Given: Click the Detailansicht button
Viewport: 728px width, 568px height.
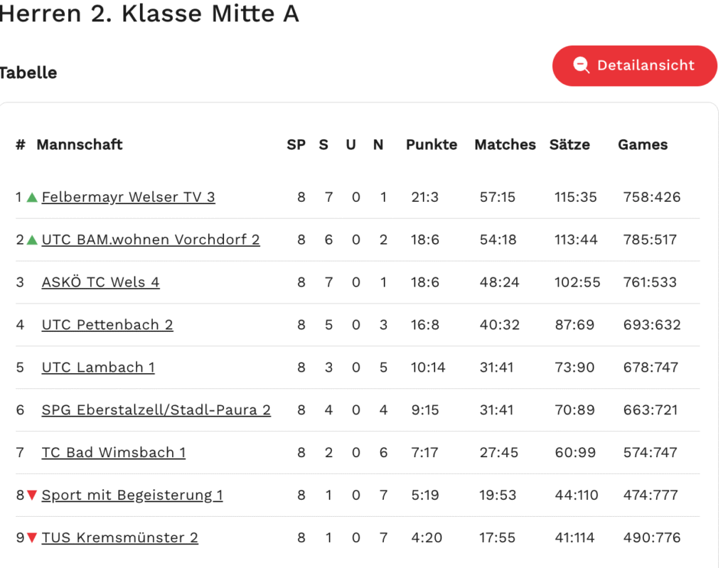Looking at the screenshot, I should (x=634, y=65).
